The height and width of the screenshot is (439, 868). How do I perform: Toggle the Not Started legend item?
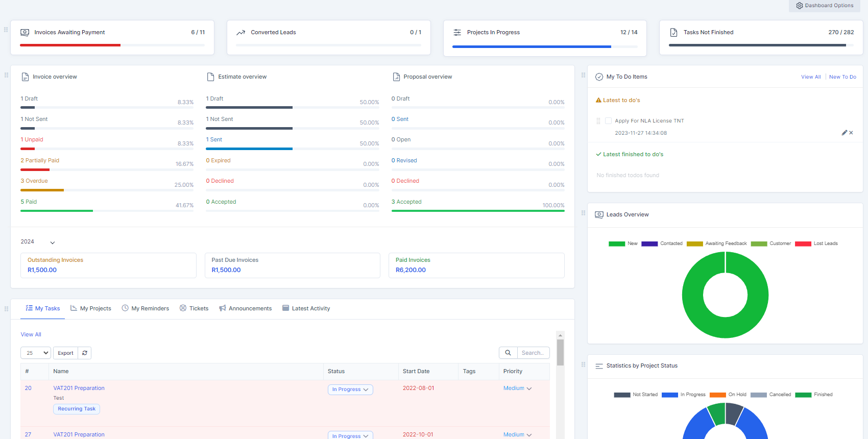click(x=636, y=395)
